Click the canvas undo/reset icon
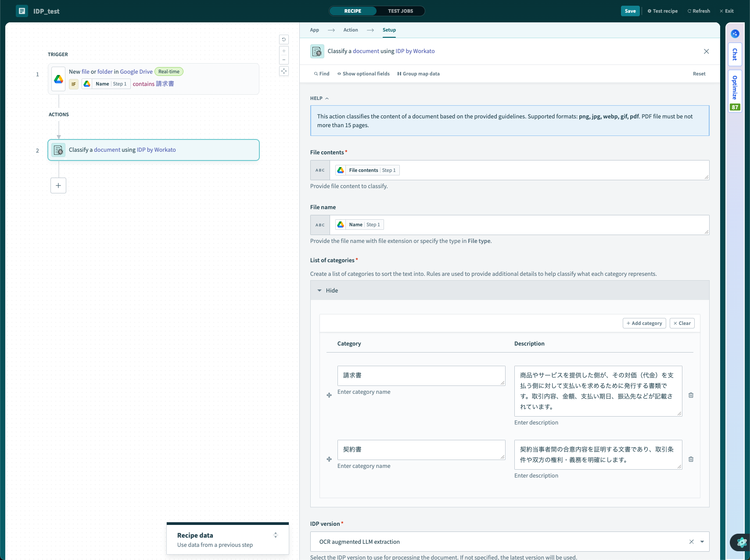Screen dimensions: 750x560 [284, 39]
